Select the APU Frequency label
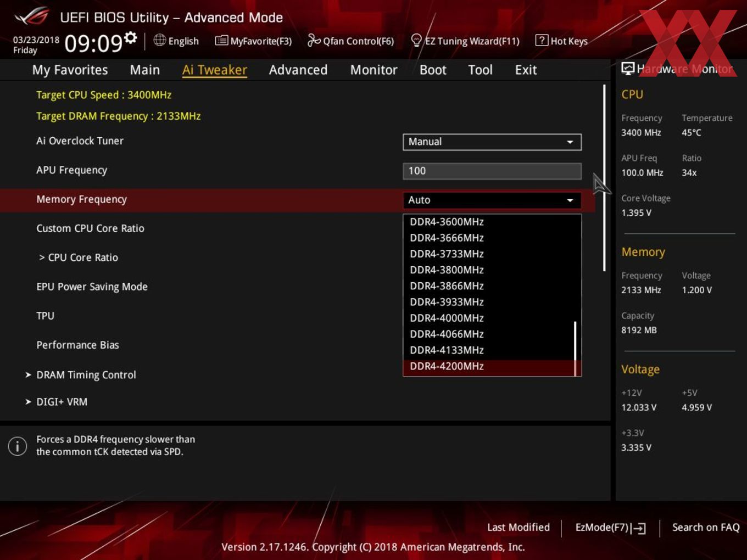747x560 pixels. pos(71,170)
